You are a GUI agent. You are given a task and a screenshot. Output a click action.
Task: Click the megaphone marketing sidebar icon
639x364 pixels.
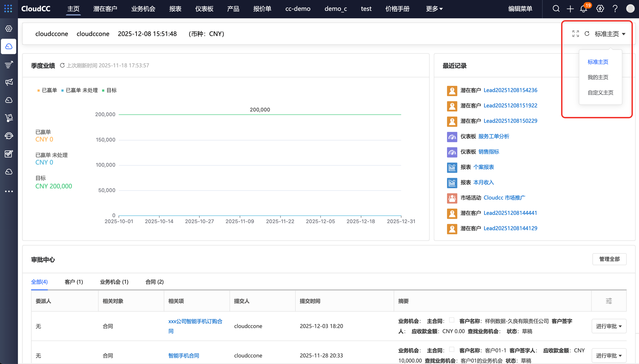(9, 82)
